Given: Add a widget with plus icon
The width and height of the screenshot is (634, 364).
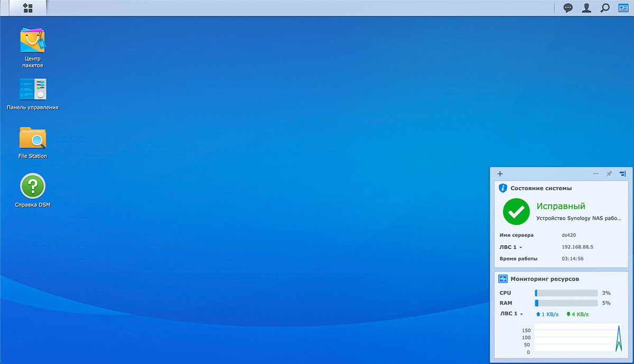Looking at the screenshot, I should (500, 174).
